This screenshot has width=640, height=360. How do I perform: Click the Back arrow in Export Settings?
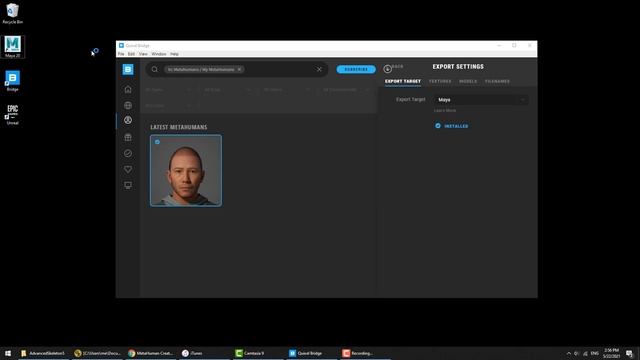388,69
